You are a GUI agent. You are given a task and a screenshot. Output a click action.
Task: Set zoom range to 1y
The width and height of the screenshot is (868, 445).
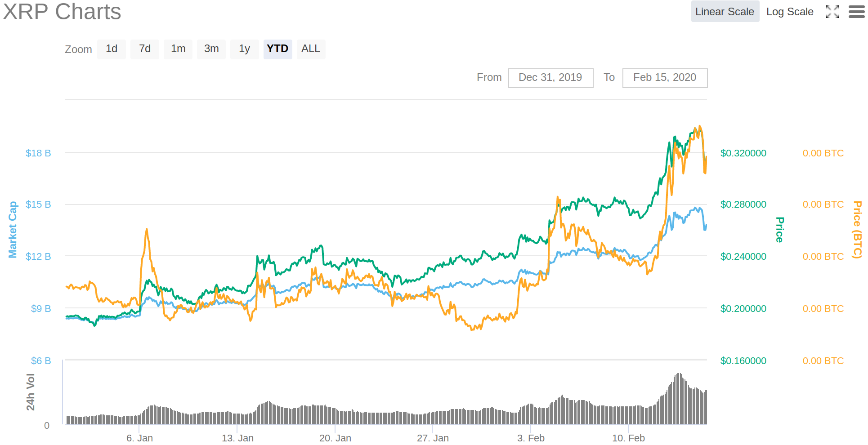[x=245, y=49]
